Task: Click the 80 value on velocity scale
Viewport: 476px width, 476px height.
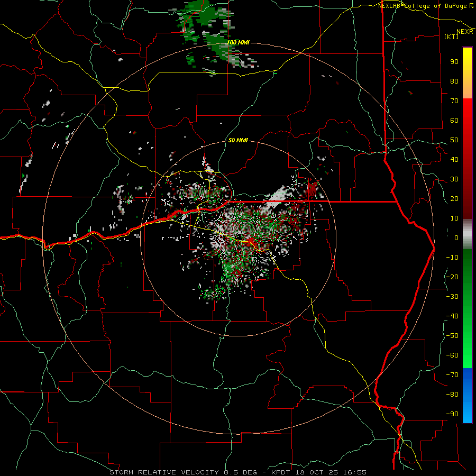Action: click(454, 81)
